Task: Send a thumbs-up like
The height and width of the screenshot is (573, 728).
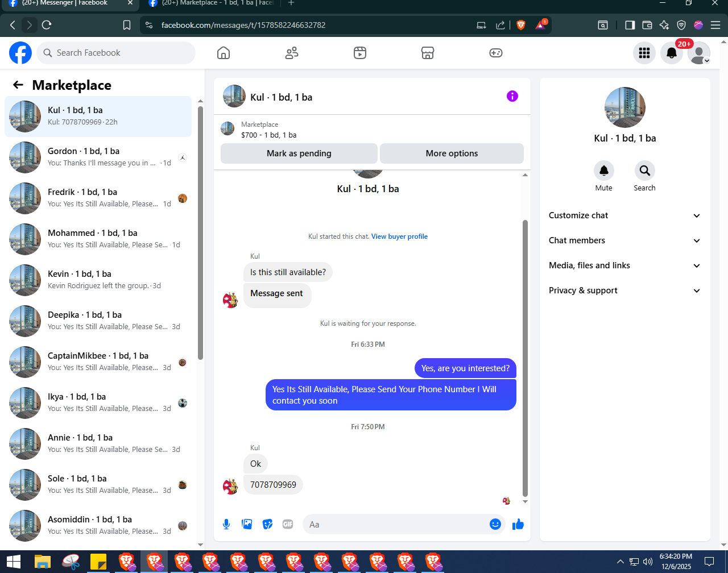Action: click(518, 524)
